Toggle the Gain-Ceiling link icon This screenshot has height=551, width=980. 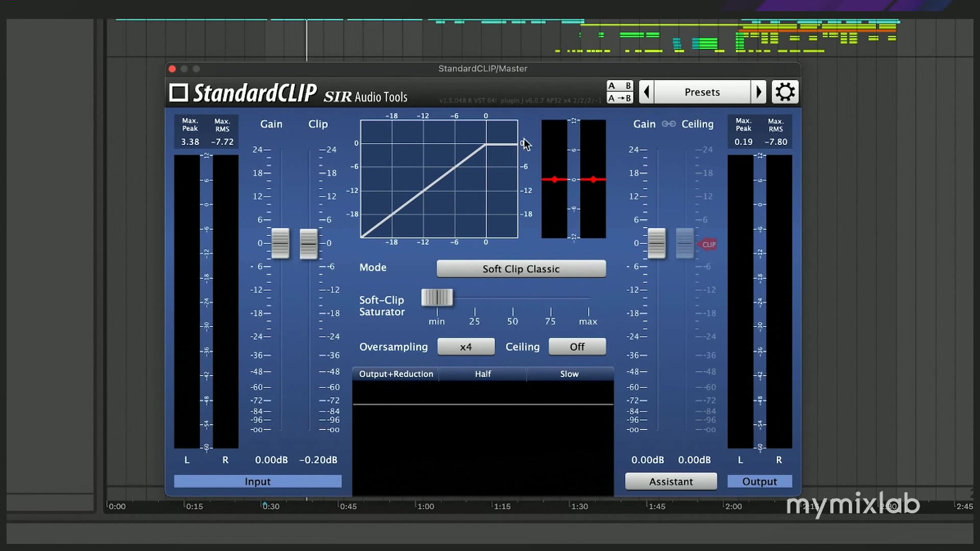tap(669, 124)
